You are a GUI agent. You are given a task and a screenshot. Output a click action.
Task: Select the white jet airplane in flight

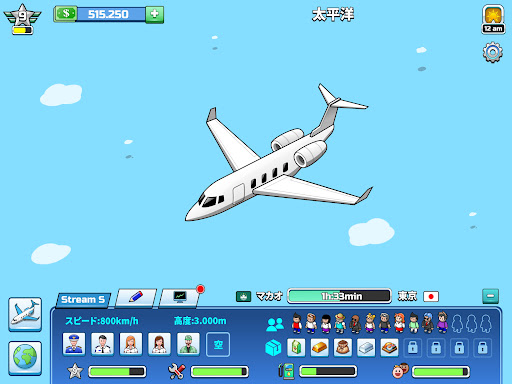pos(279,153)
